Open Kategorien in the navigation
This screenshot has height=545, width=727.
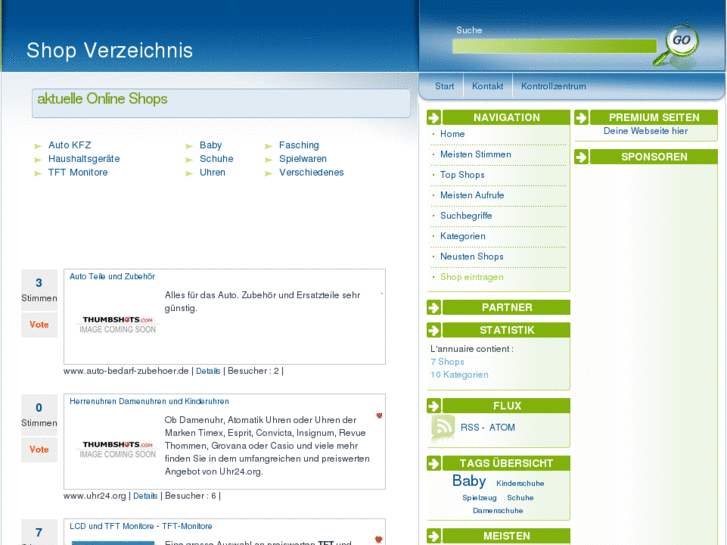[463, 236]
